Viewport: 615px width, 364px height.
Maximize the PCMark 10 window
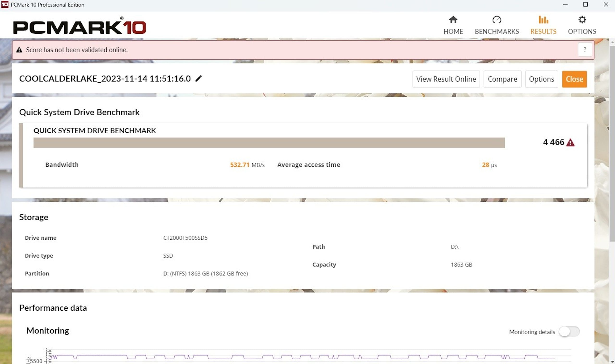click(x=585, y=5)
